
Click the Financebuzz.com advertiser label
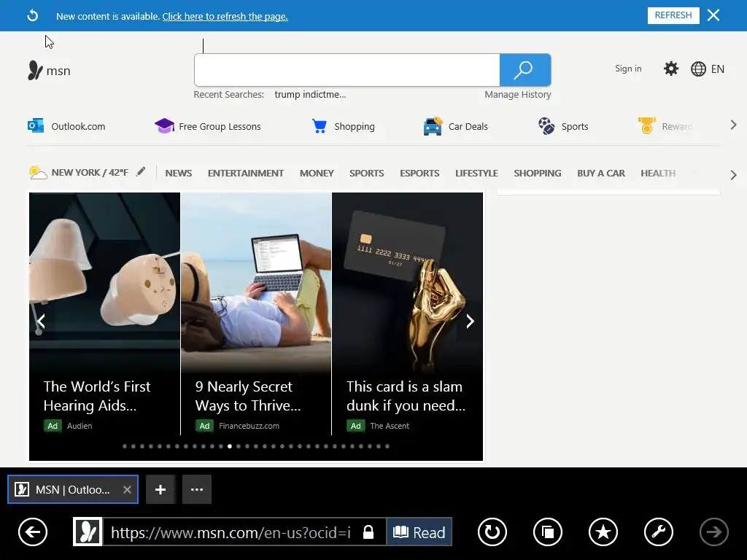(x=249, y=426)
